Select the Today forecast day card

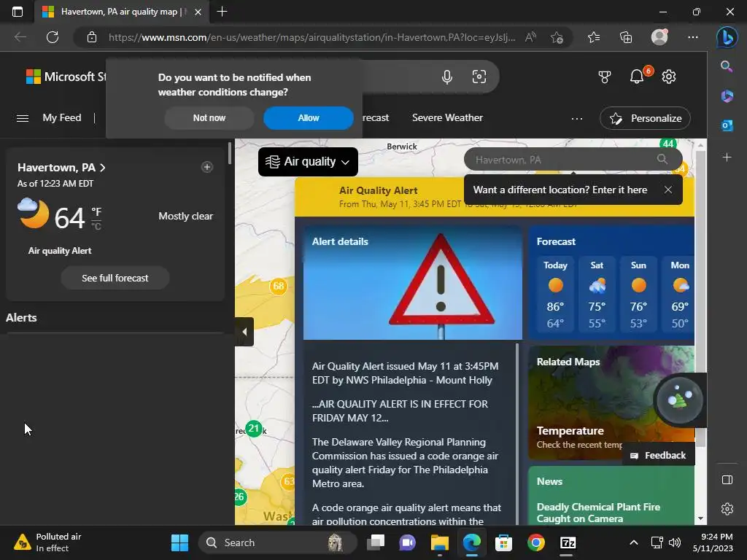point(555,295)
